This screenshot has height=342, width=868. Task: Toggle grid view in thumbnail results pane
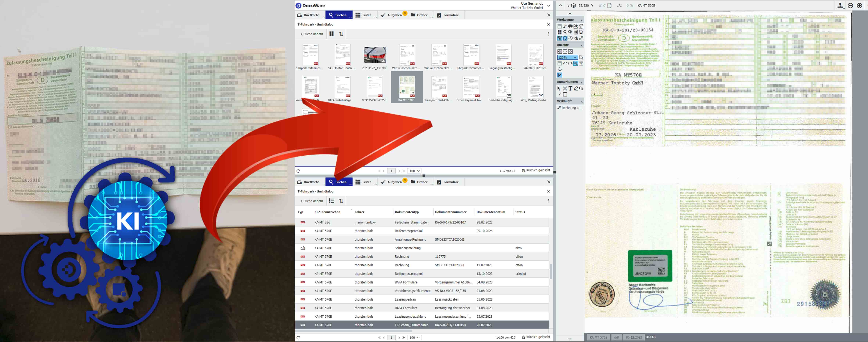(x=332, y=34)
